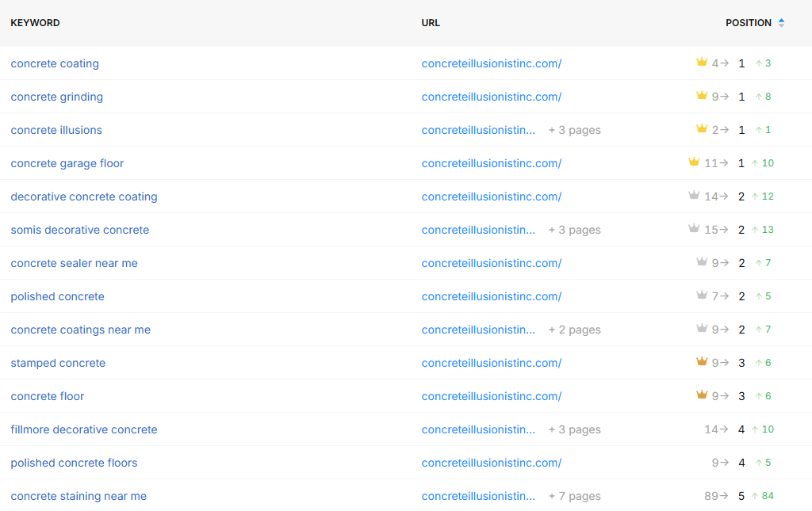Open the concrete sealer near me keyword

coord(74,263)
